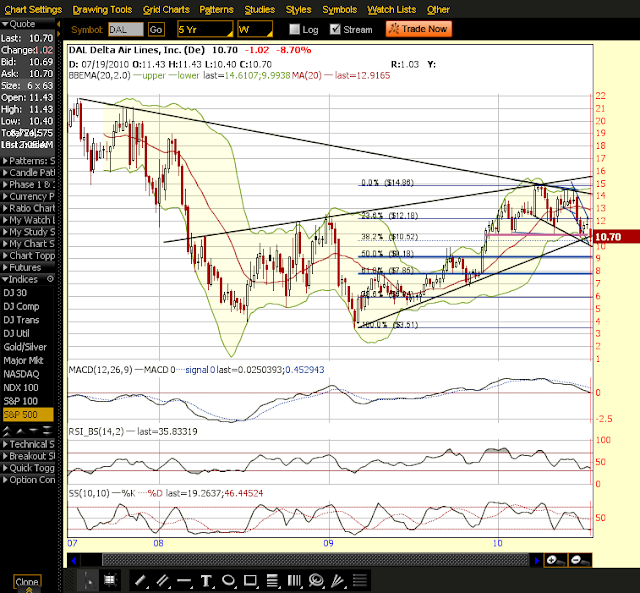The image size is (640, 593).
Task: Open the Grid Charts menu
Action: [166, 9]
